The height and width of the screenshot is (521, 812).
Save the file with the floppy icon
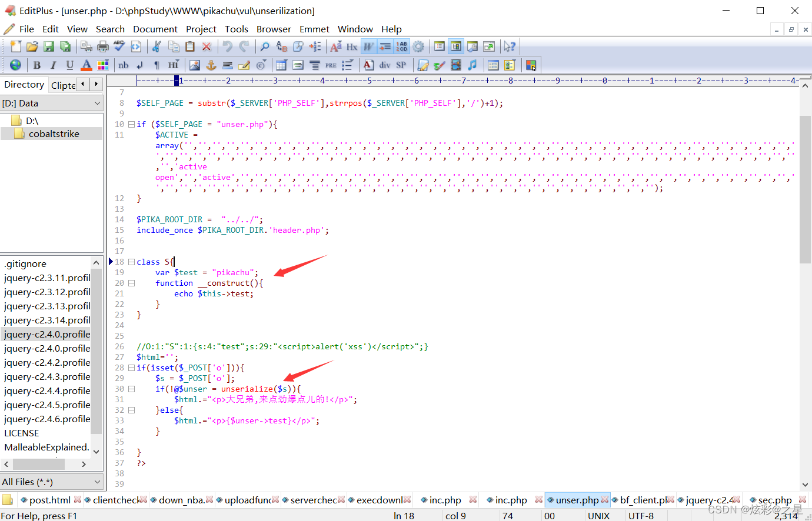pyautogui.click(x=49, y=46)
